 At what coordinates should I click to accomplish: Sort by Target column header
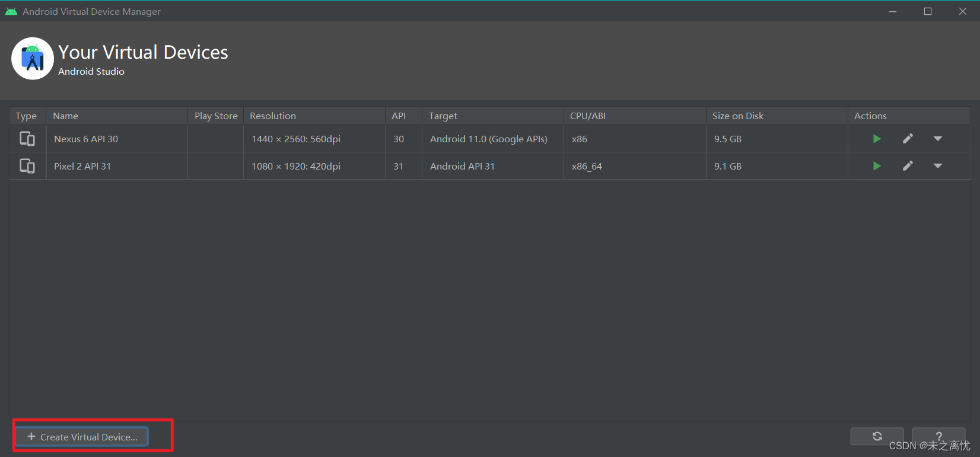[493, 116]
